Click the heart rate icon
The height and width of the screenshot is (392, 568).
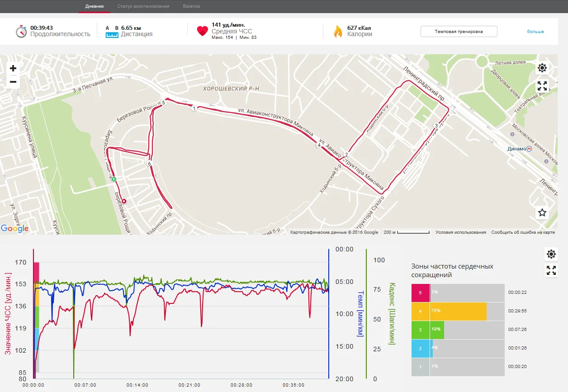pyautogui.click(x=202, y=31)
